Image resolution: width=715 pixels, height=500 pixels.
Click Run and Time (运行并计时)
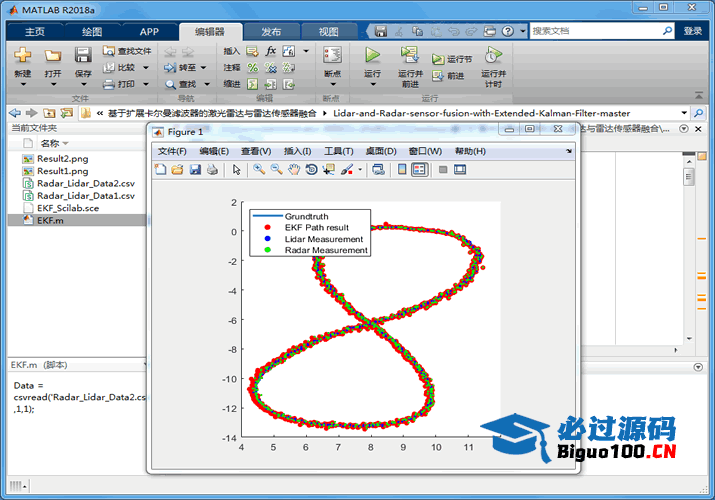click(493, 67)
